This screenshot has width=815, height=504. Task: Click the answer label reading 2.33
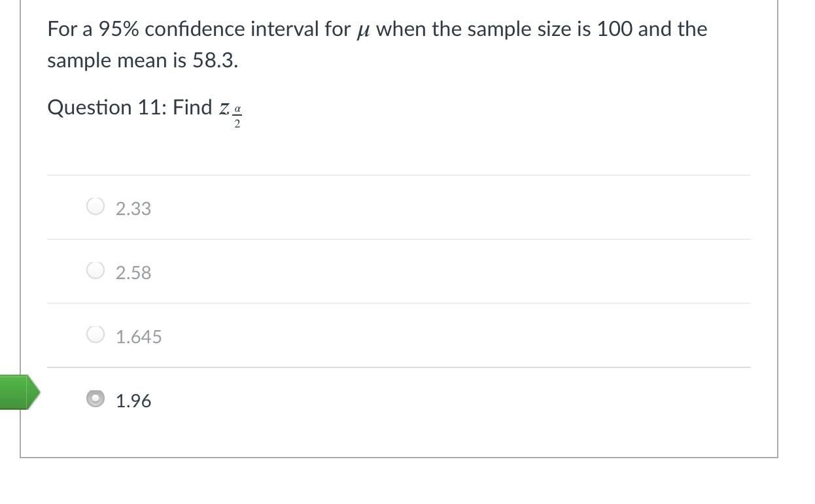(x=132, y=208)
